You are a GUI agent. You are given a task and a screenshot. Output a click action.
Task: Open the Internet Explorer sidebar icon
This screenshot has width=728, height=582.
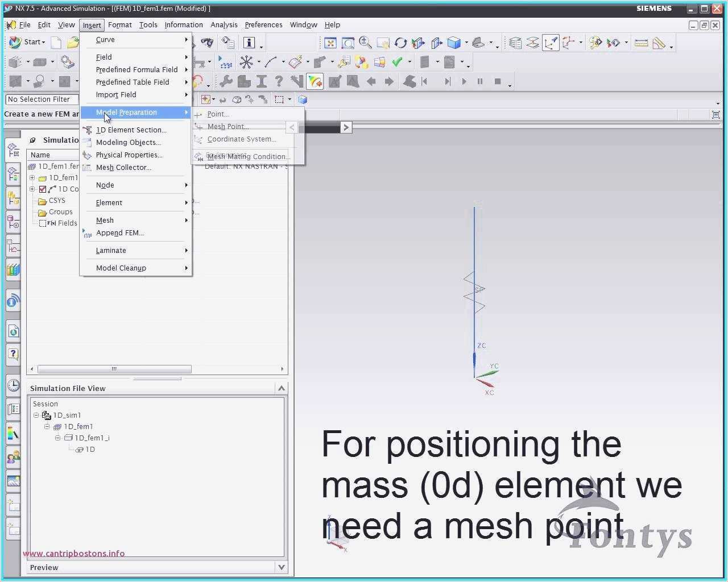pos(13,331)
